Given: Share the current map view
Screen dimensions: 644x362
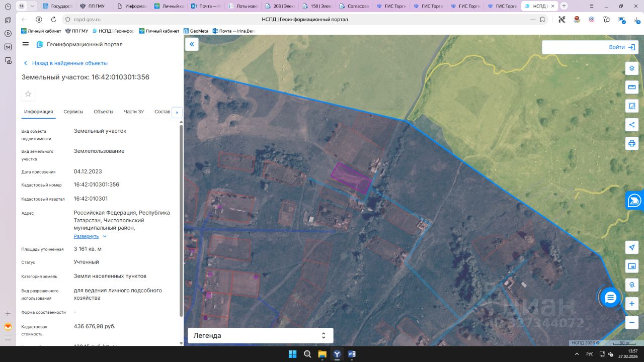Looking at the screenshot, I should (632, 124).
